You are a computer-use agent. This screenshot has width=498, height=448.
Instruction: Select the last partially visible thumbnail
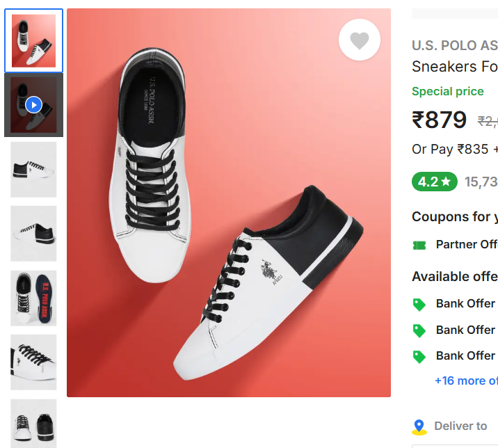tap(33, 422)
